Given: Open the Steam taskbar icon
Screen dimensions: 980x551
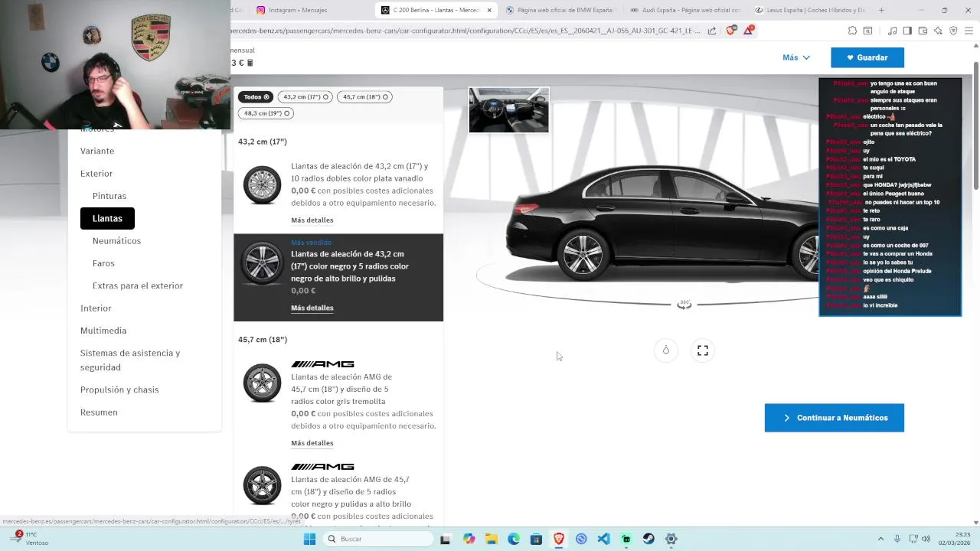Looking at the screenshot, I should 648,539.
